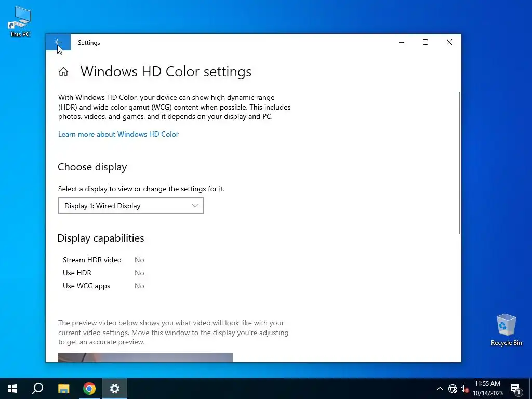Click the Use WCG apps label
The image size is (532, 399).
(x=87, y=286)
